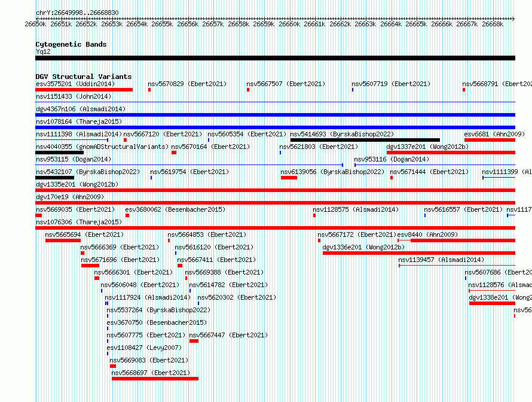The height and width of the screenshot is (402, 532).
Task: Open nsv1151433 (John2014) variant label
Action: point(74,96)
